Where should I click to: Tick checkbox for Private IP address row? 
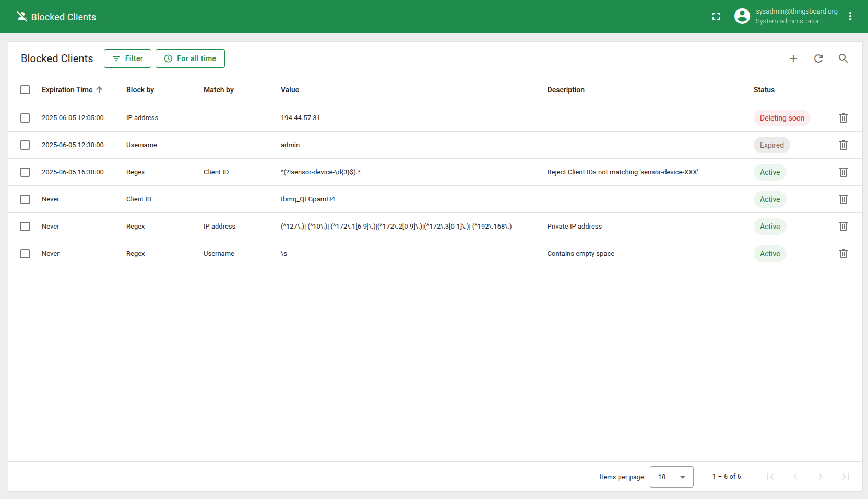tap(25, 227)
